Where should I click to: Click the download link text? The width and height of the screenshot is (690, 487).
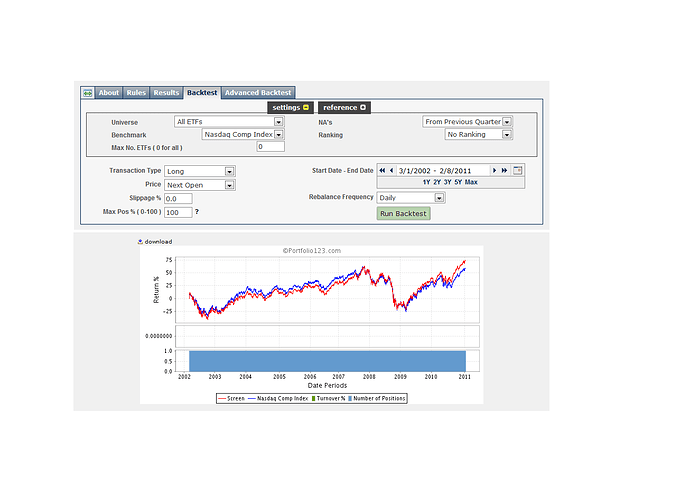pos(158,242)
